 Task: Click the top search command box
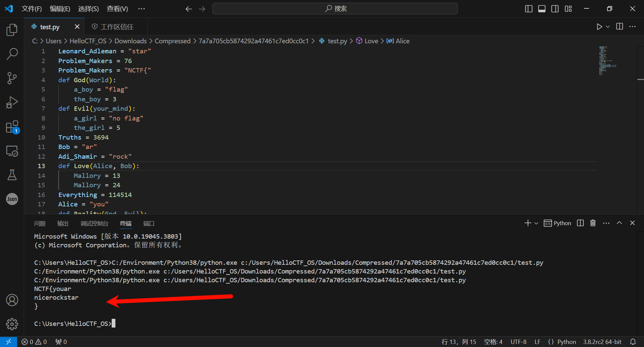335,9
